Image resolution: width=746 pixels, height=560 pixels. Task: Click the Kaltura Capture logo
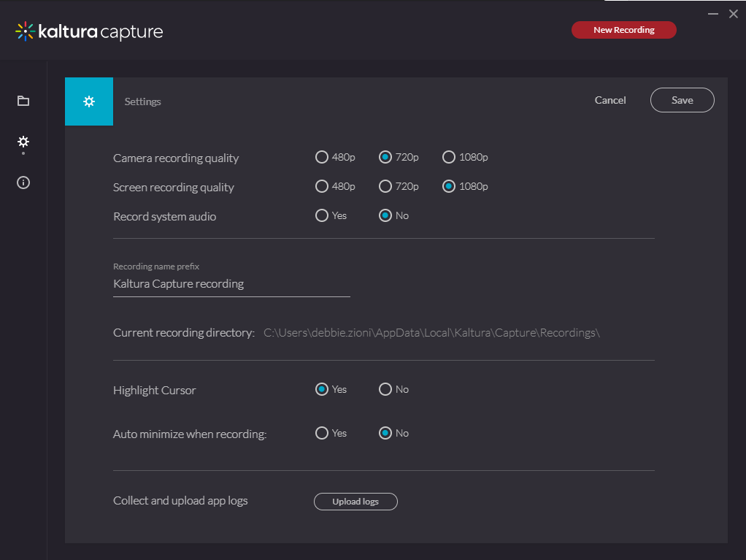[89, 31]
